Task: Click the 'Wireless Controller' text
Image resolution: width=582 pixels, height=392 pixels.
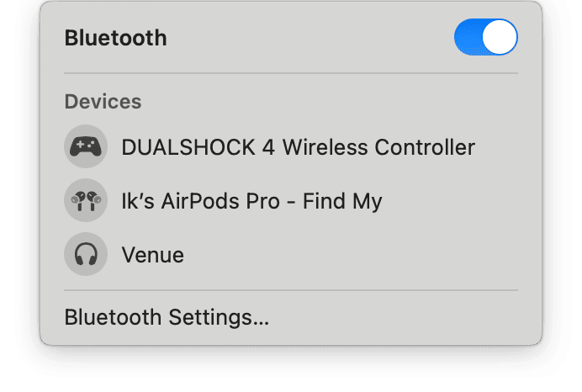Action: (378, 147)
